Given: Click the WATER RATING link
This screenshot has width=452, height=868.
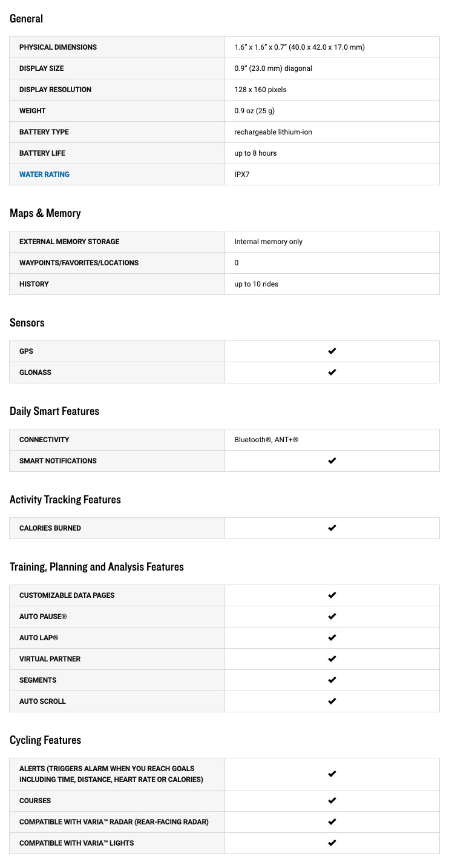Looking at the screenshot, I should (x=44, y=174).
